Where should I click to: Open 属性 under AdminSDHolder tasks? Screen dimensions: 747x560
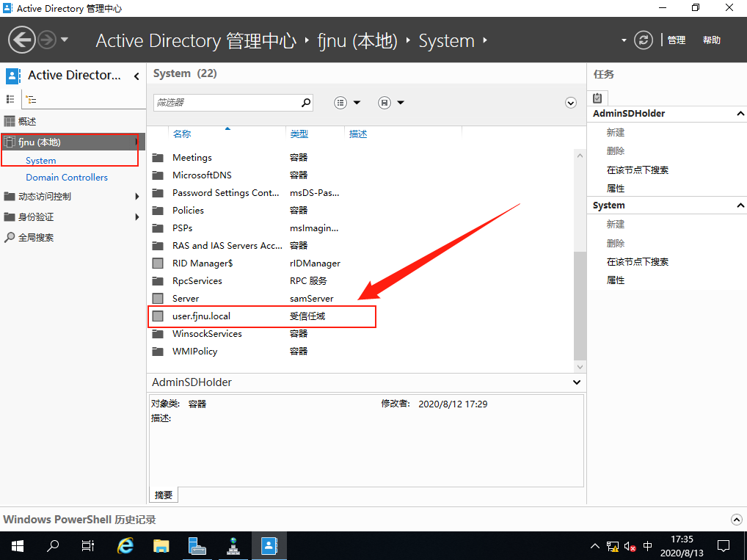coord(615,188)
